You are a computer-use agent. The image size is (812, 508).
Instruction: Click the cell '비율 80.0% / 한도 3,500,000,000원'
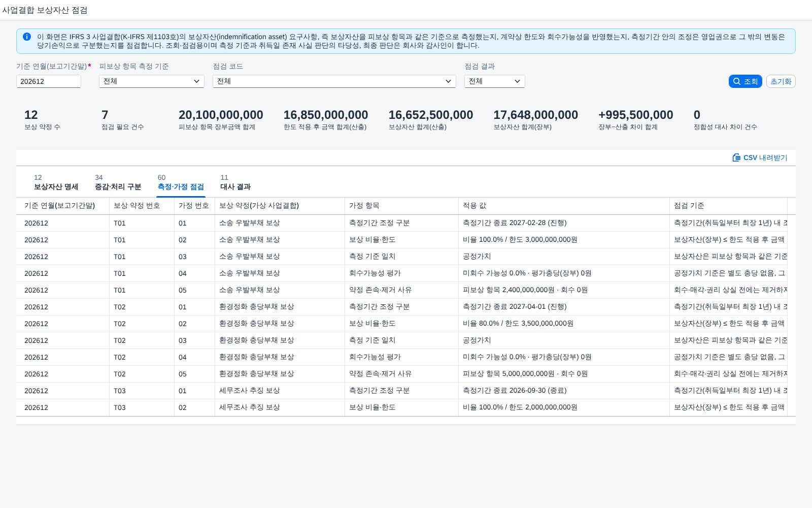(564, 324)
